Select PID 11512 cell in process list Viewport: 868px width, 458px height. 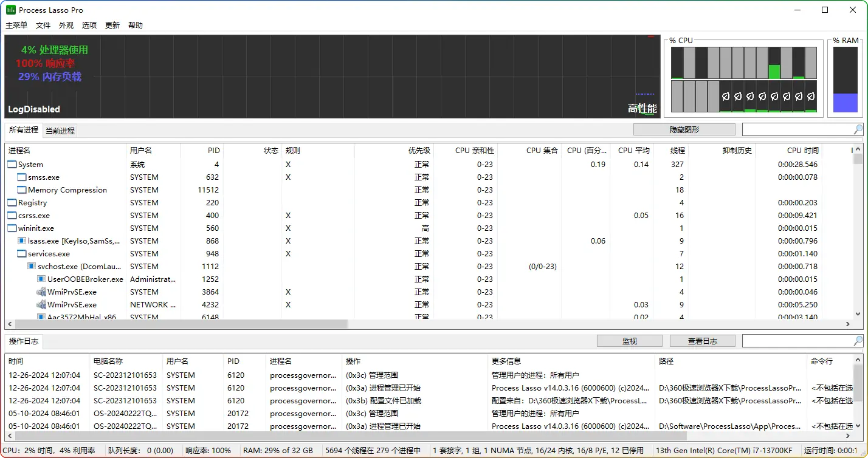(x=208, y=190)
